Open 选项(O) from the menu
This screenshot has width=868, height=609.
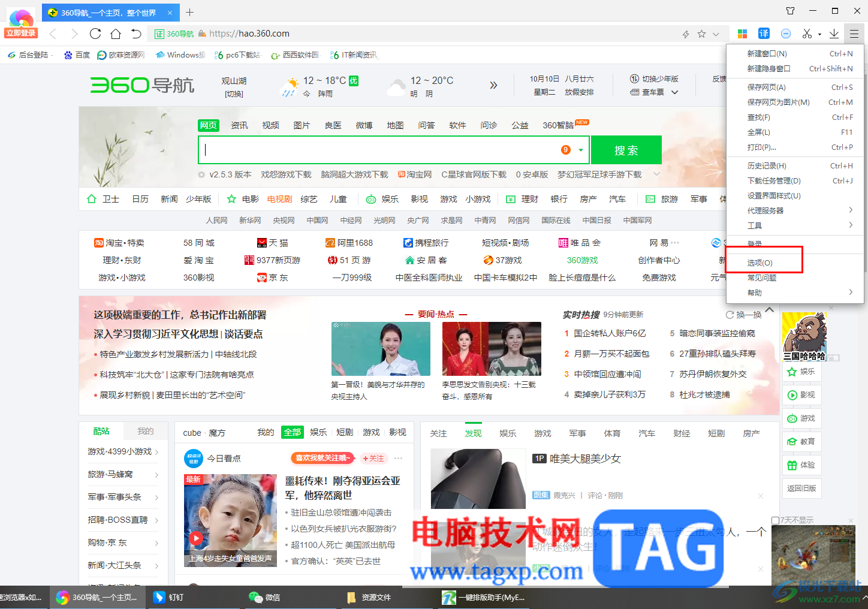pyautogui.click(x=794, y=263)
